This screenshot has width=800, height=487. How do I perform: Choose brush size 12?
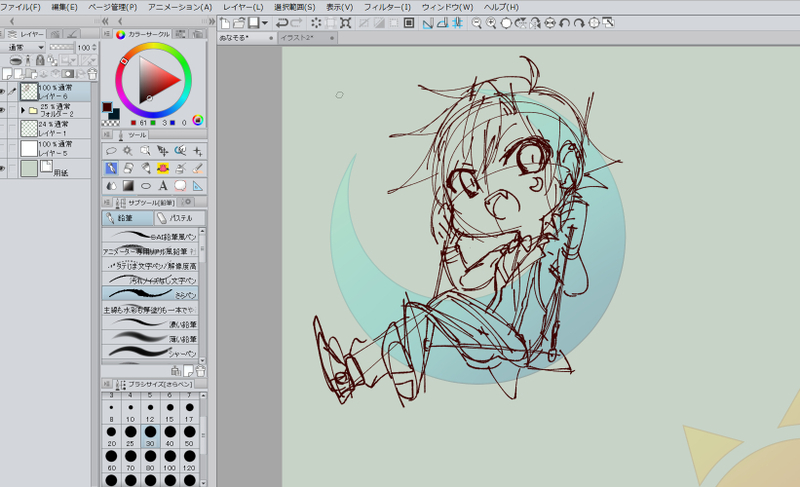coord(150,412)
